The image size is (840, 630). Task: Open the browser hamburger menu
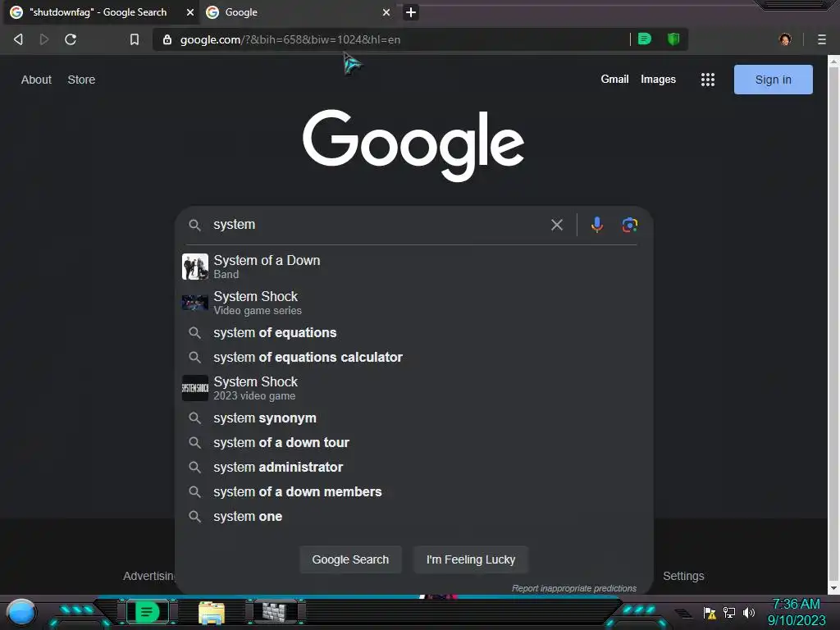click(x=822, y=39)
